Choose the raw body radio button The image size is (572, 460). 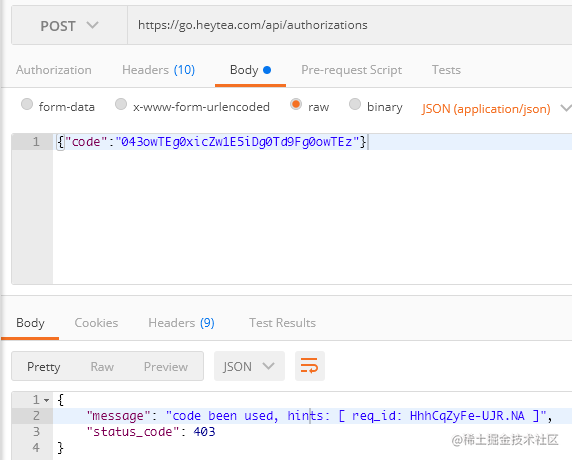click(296, 104)
